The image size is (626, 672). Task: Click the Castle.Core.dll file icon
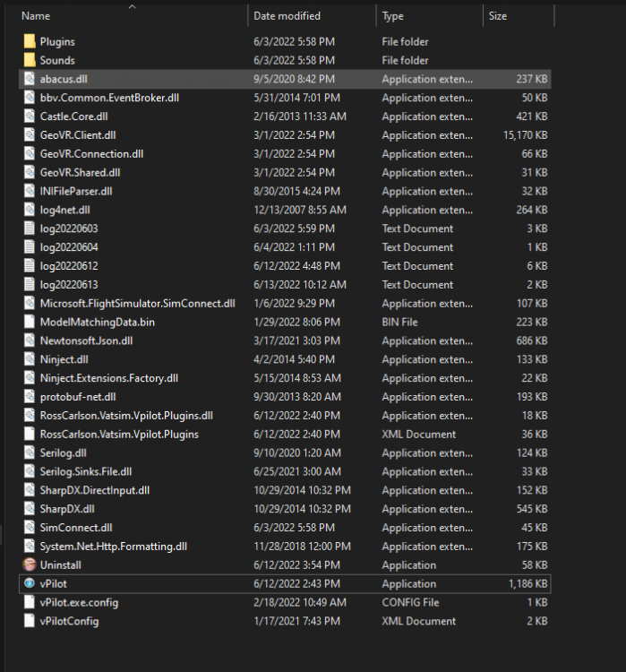point(30,116)
